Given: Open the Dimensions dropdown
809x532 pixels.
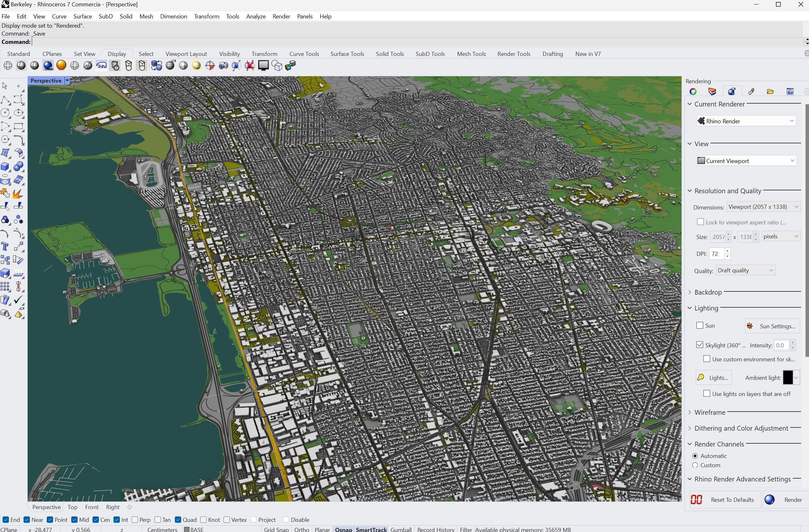Looking at the screenshot, I should [x=763, y=207].
